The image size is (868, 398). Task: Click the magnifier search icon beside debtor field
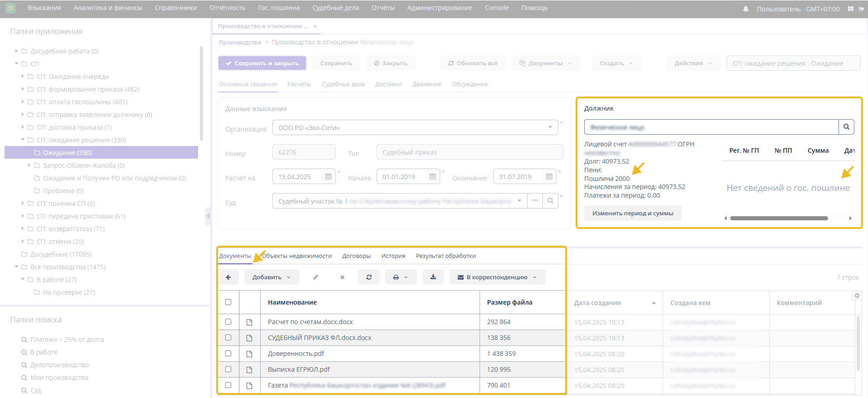click(846, 127)
